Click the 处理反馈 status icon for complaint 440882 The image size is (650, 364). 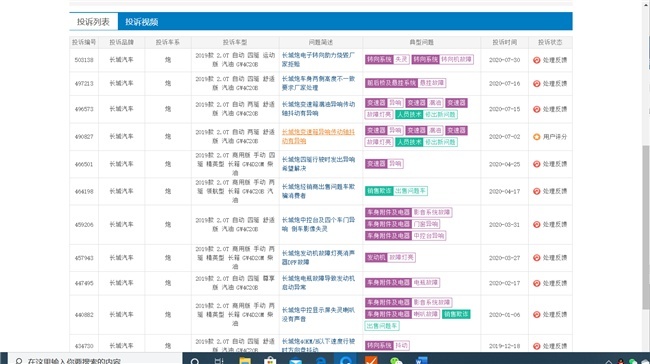[536, 314]
